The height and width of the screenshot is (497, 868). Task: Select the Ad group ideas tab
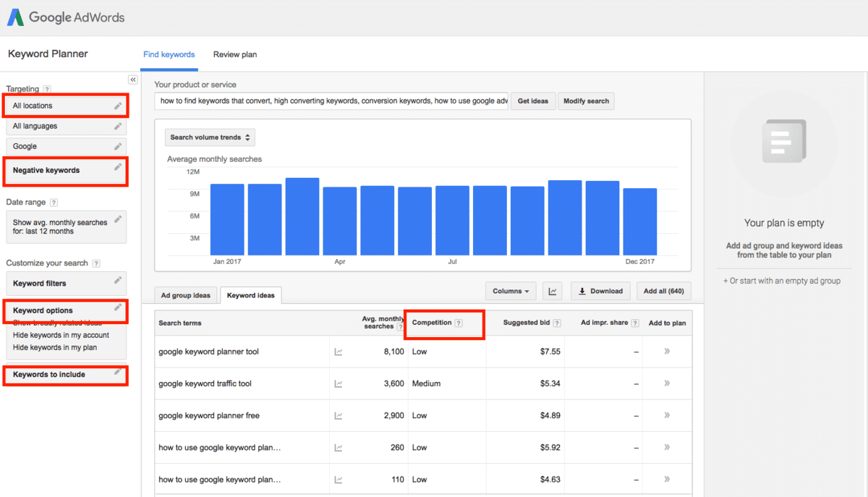(186, 295)
